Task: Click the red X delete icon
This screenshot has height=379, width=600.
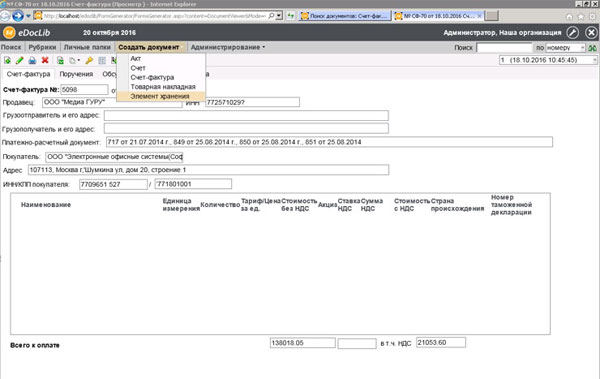Action: pos(45,60)
